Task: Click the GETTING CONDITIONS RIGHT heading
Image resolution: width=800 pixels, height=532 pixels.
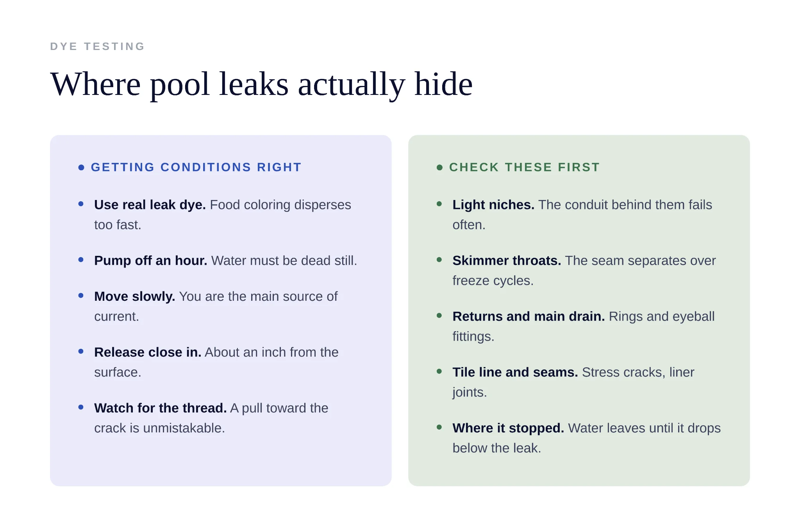Action: [196, 167]
